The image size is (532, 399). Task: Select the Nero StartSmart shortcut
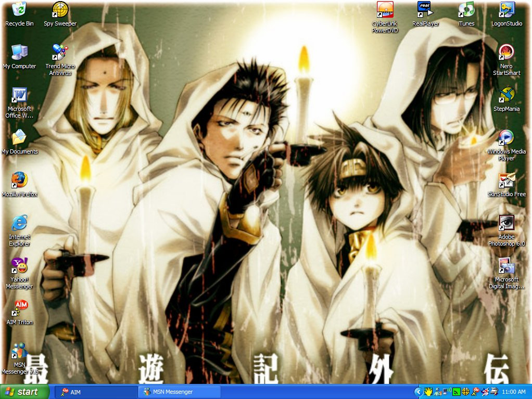point(506,60)
